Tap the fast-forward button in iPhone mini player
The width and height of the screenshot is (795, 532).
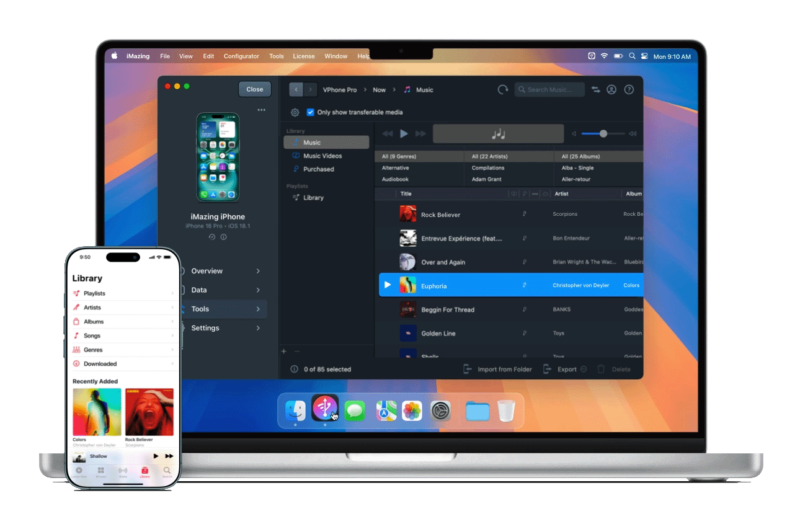point(169,456)
